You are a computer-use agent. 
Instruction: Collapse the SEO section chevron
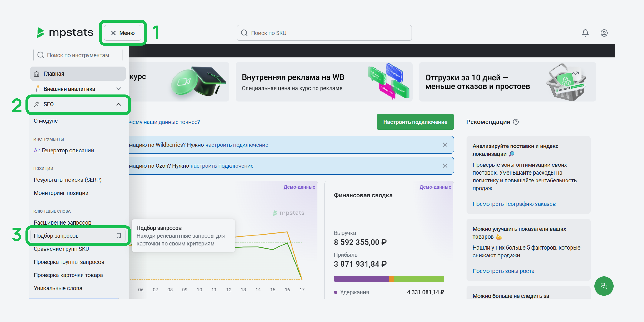click(119, 104)
